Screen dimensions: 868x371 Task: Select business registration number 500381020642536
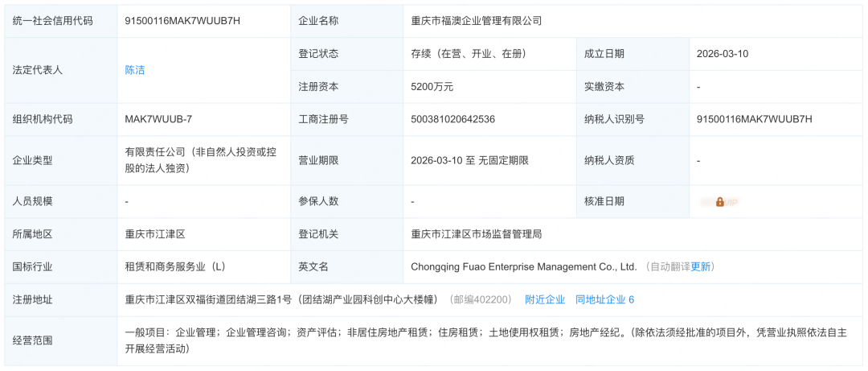452,119
